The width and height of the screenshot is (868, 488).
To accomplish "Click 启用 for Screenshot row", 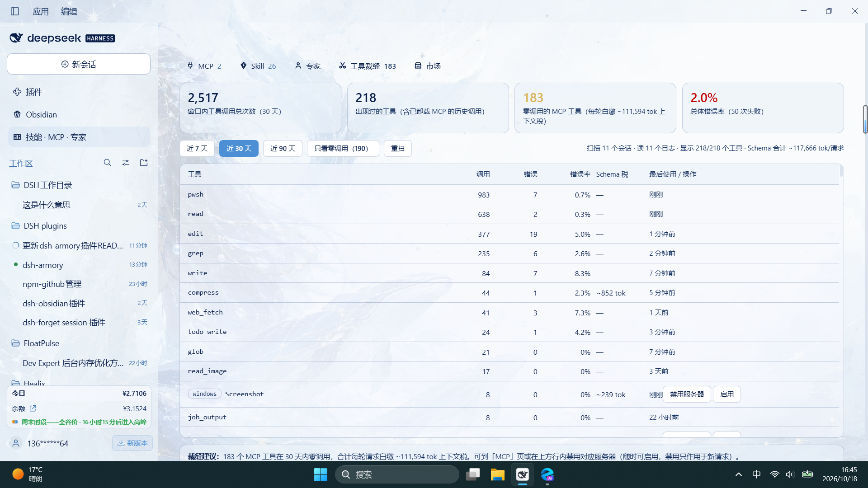I will coord(726,394).
